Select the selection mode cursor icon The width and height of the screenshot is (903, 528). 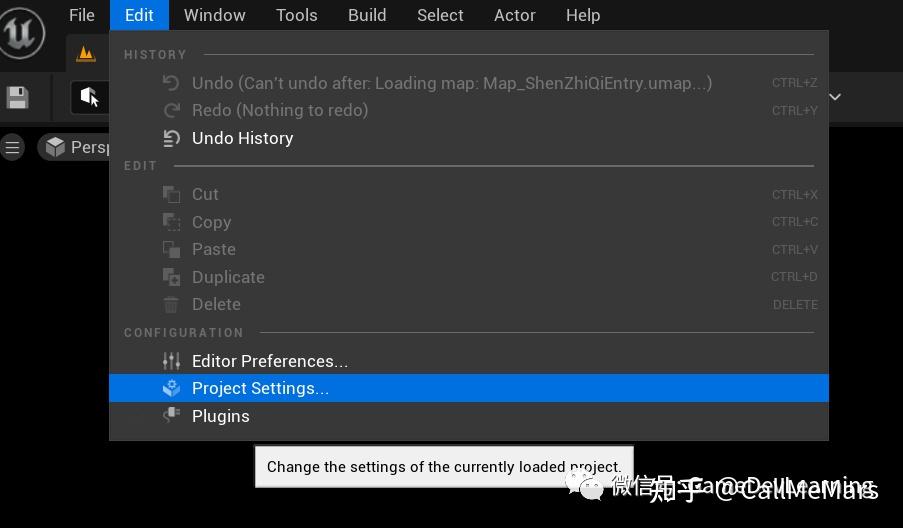89,97
